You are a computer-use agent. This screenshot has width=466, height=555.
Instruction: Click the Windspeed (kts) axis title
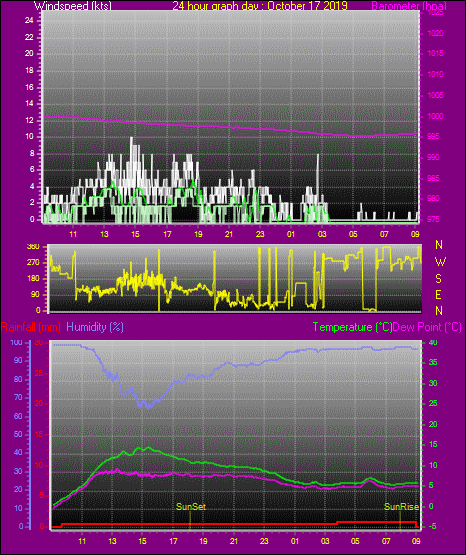[x=73, y=6]
